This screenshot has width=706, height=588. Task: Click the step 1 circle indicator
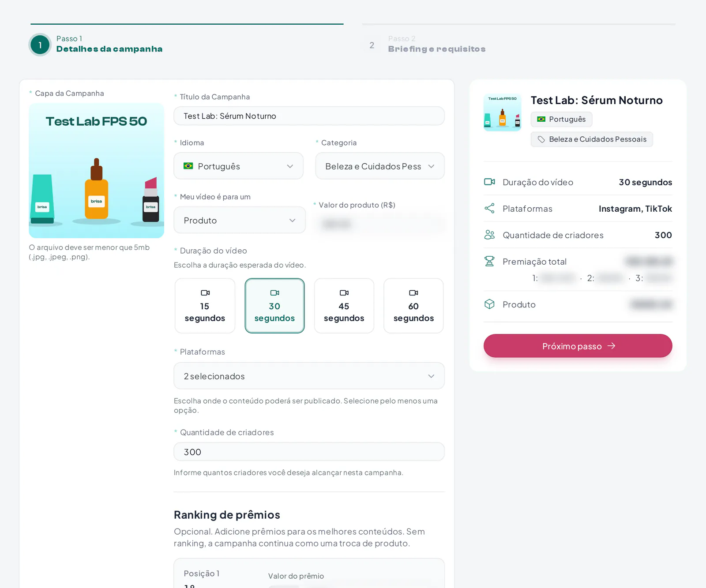[x=40, y=45]
